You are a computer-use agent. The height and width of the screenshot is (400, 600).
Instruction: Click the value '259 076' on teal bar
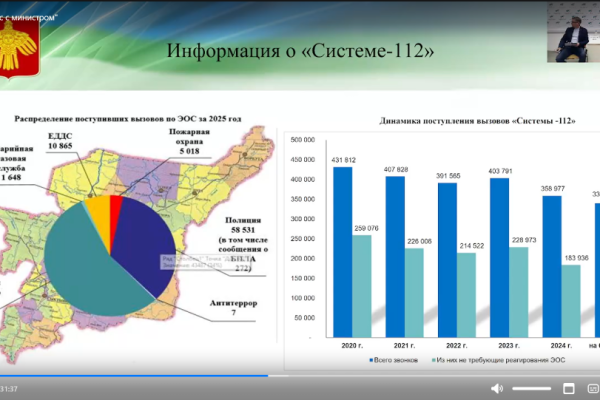tap(366, 228)
